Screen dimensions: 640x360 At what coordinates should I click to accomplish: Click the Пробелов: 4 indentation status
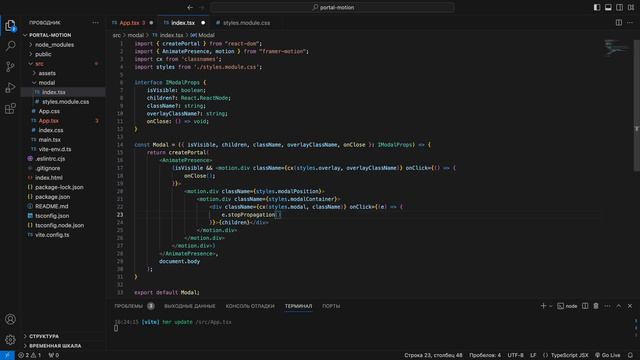tap(485, 356)
